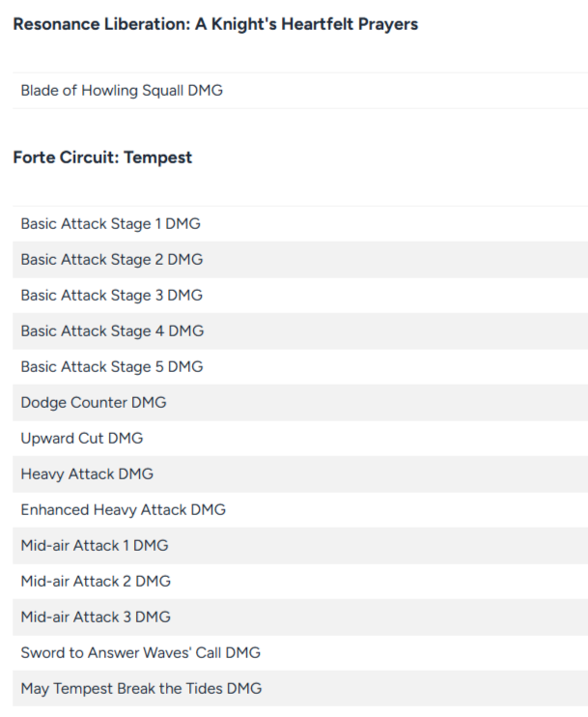588x717 pixels.
Task: Click the word "Enhanced" in the skill list
Action: pyautogui.click(x=55, y=510)
